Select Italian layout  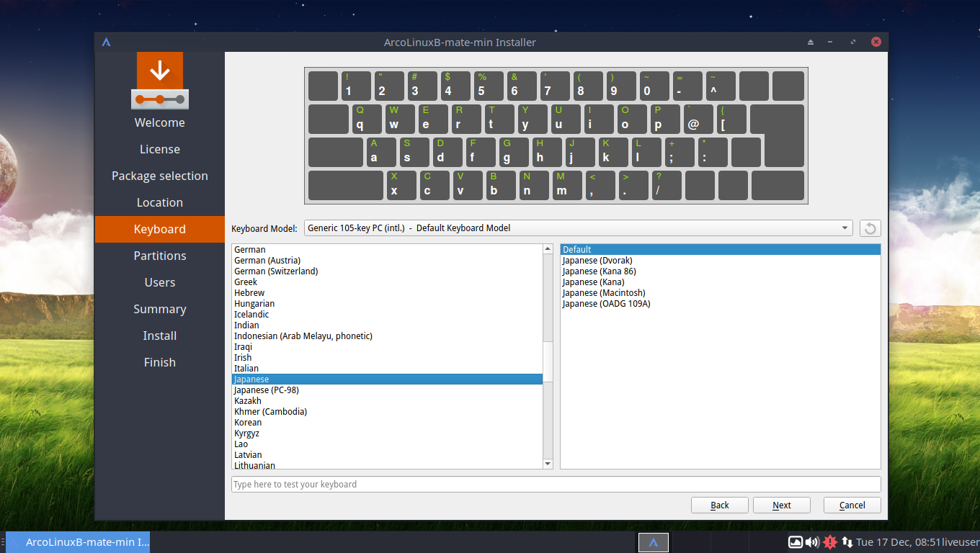point(387,369)
